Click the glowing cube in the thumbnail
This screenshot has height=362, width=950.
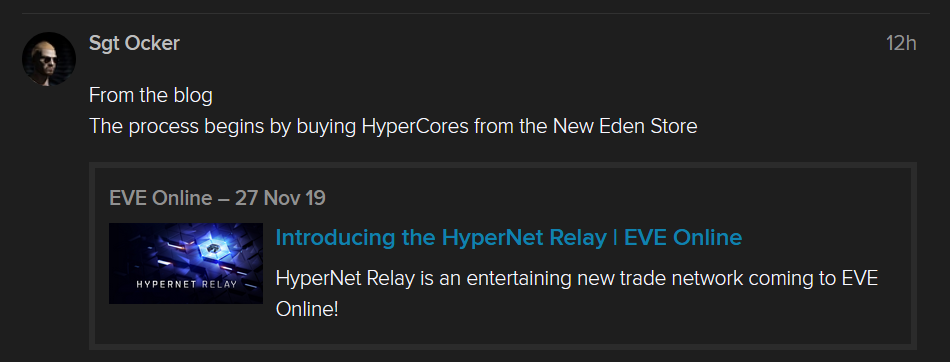[211, 246]
